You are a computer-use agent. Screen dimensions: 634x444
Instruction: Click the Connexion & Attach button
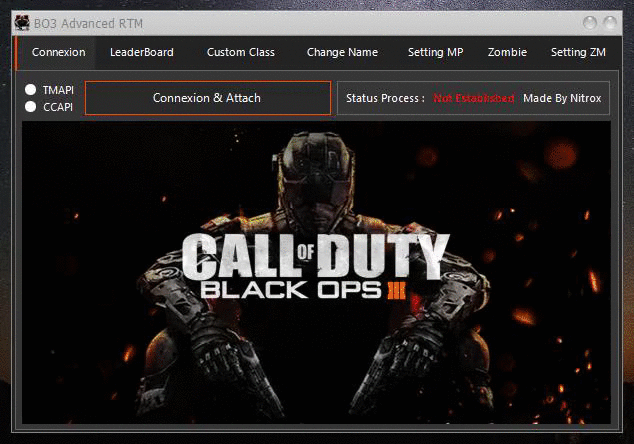pyautogui.click(x=208, y=98)
